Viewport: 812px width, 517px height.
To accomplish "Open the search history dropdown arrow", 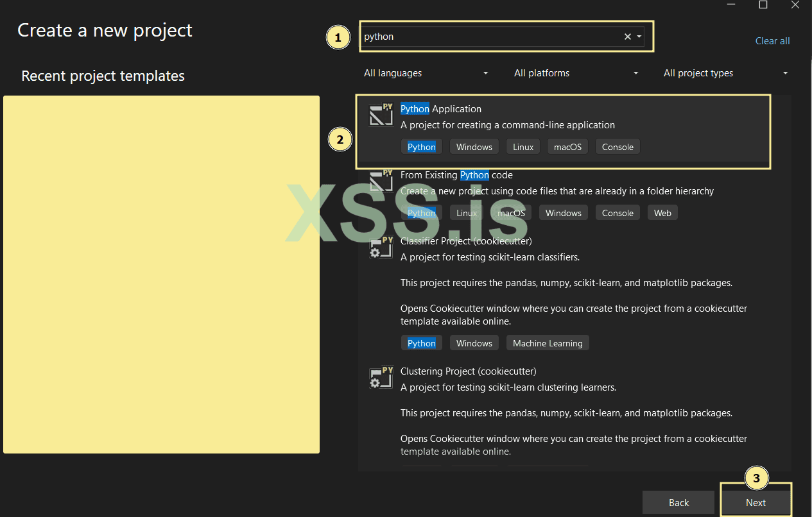I will [639, 37].
